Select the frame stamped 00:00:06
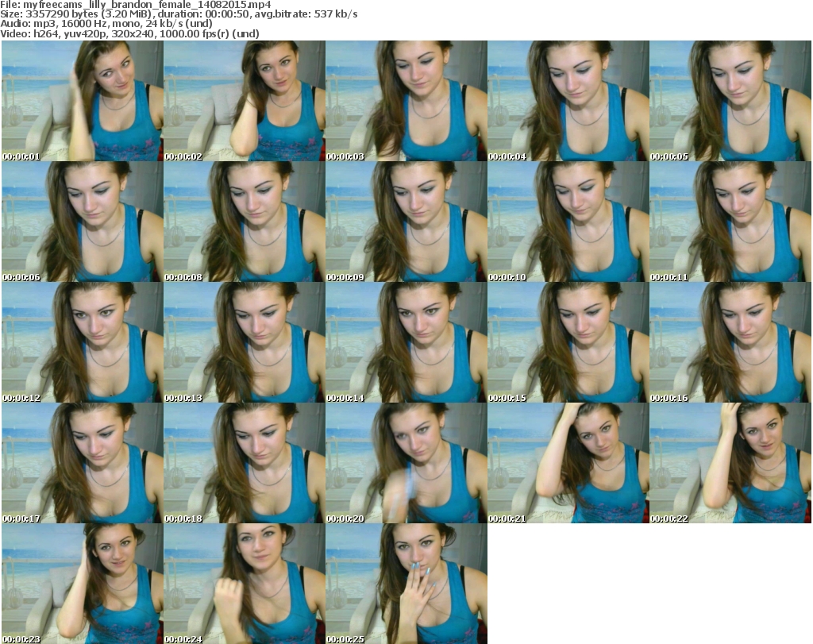Viewport: 813px width, 644px height. [x=83, y=222]
